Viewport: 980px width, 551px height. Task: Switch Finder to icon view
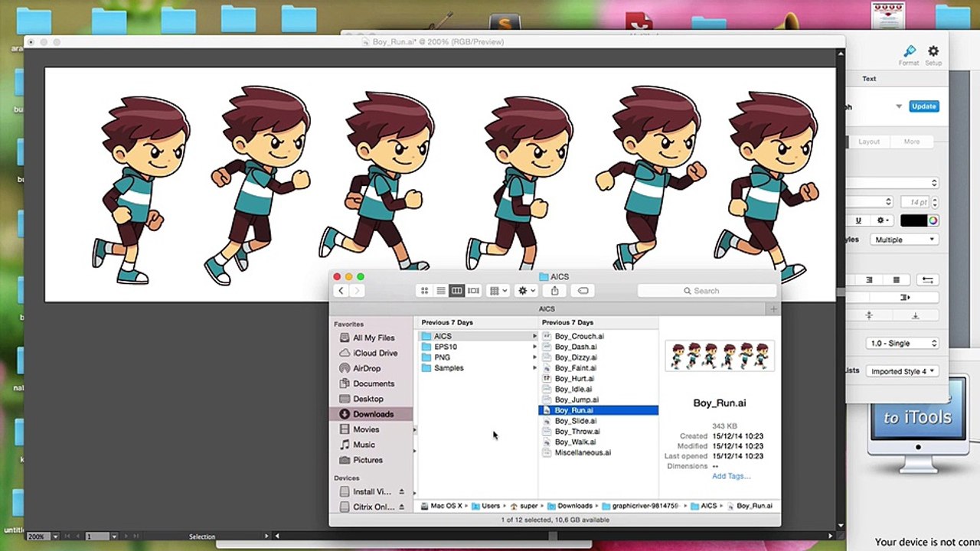click(x=424, y=291)
